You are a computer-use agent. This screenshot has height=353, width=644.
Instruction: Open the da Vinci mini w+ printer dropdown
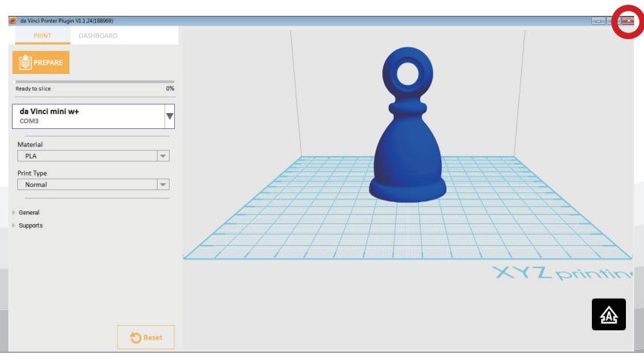pyautogui.click(x=94, y=116)
